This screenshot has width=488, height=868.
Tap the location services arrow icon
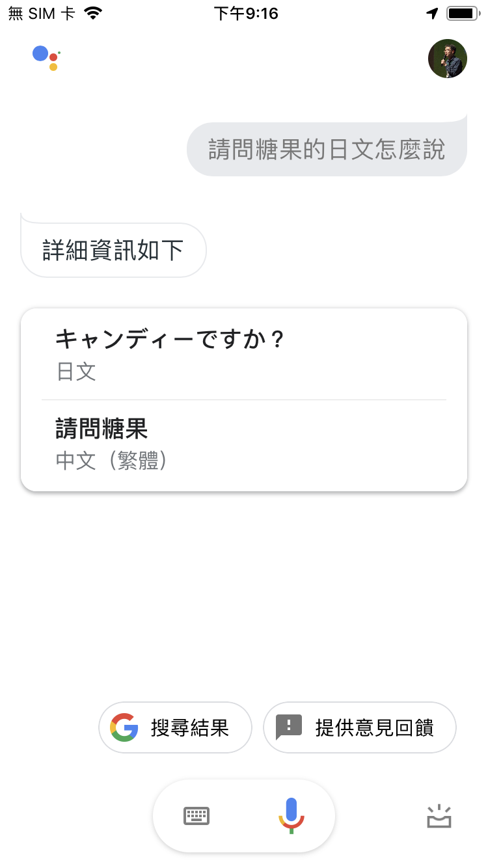pos(433,13)
